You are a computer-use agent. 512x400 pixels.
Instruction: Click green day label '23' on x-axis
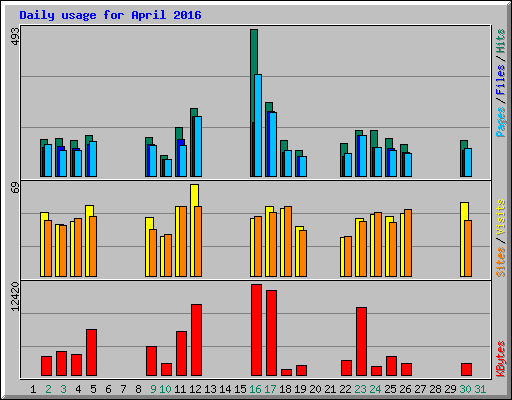[x=360, y=389]
